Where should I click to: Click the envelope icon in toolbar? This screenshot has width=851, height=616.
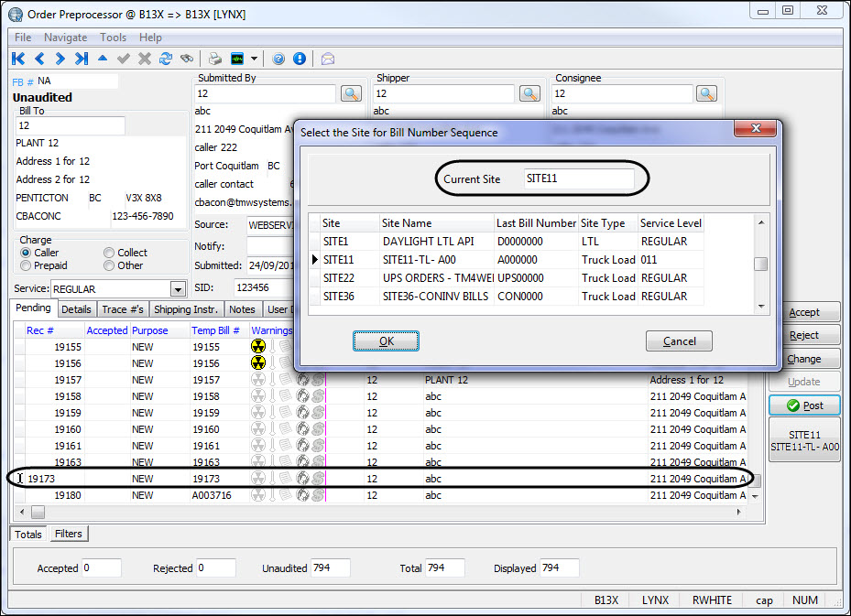coord(327,59)
